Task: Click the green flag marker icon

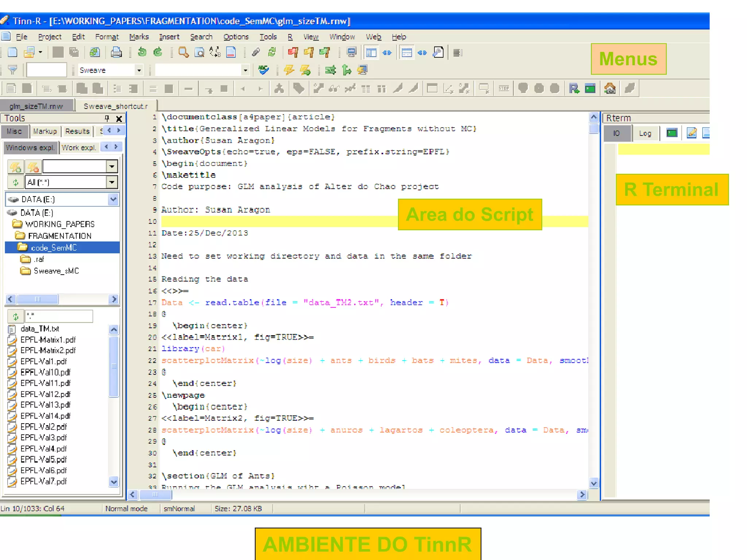Action: pos(324,52)
